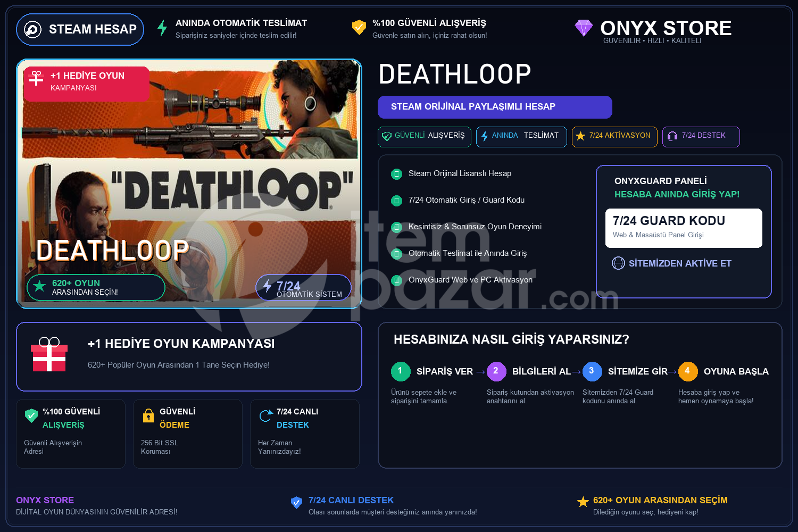Click 'Dilediğin oyunu seç, hediyeni kap!' footer text
The width and height of the screenshot is (798, 532).
coord(646,512)
